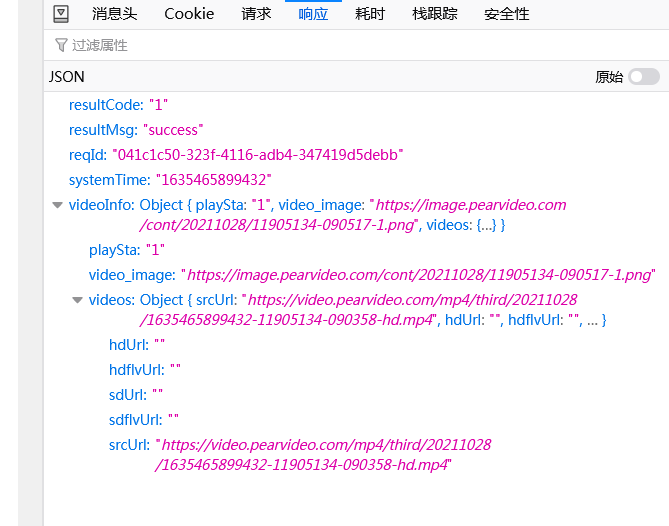Switch to the 栈跟踪 tab
The height and width of the screenshot is (526, 669).
[435, 13]
